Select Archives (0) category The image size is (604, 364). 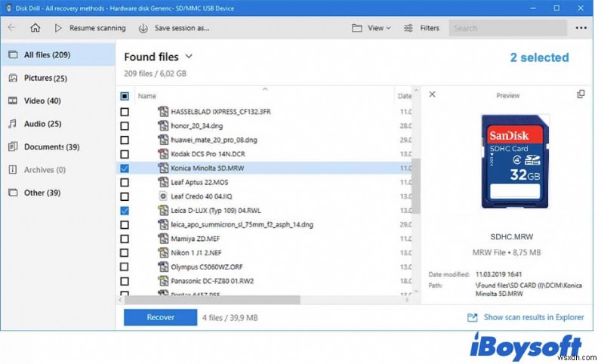pyautogui.click(x=58, y=169)
